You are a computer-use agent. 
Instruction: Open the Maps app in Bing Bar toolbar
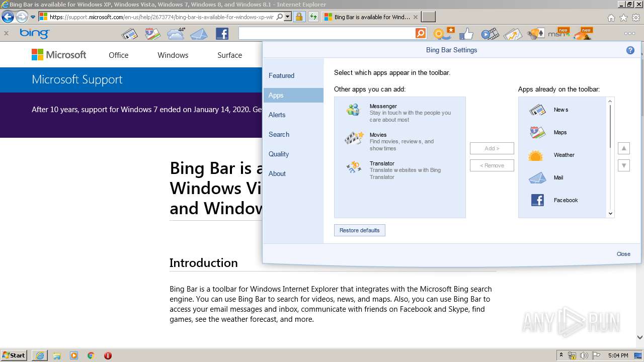pos(152,34)
